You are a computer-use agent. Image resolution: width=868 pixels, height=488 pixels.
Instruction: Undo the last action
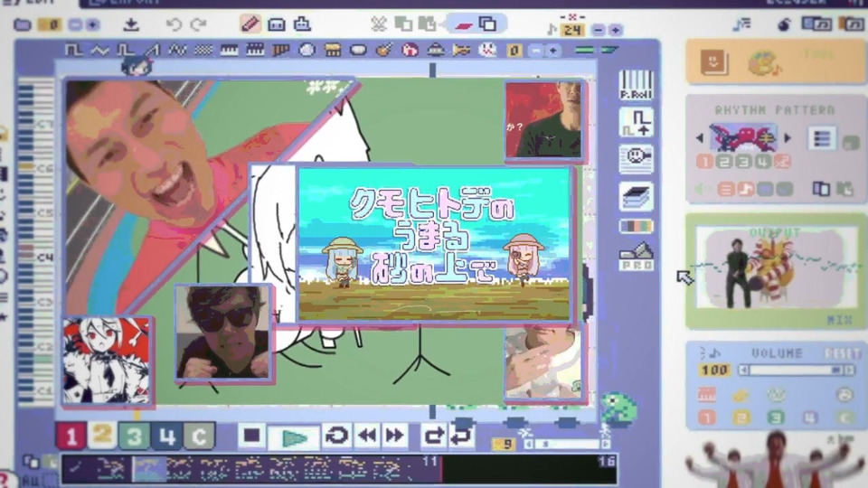174,24
